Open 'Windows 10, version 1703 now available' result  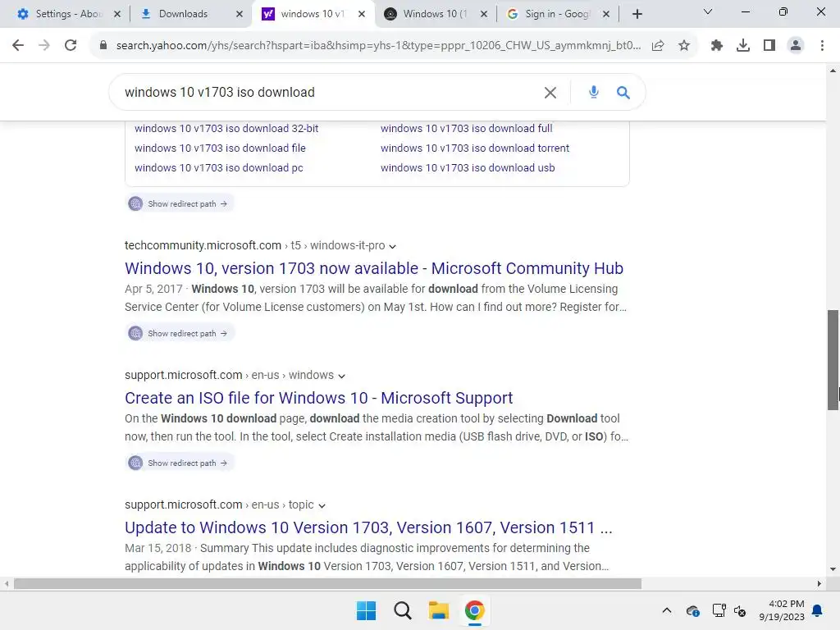[374, 268]
